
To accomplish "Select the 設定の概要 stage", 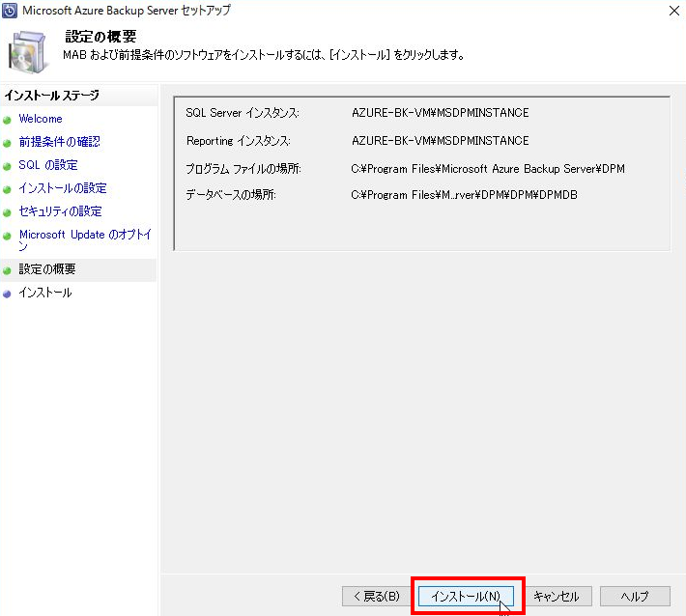I will 46,268.
